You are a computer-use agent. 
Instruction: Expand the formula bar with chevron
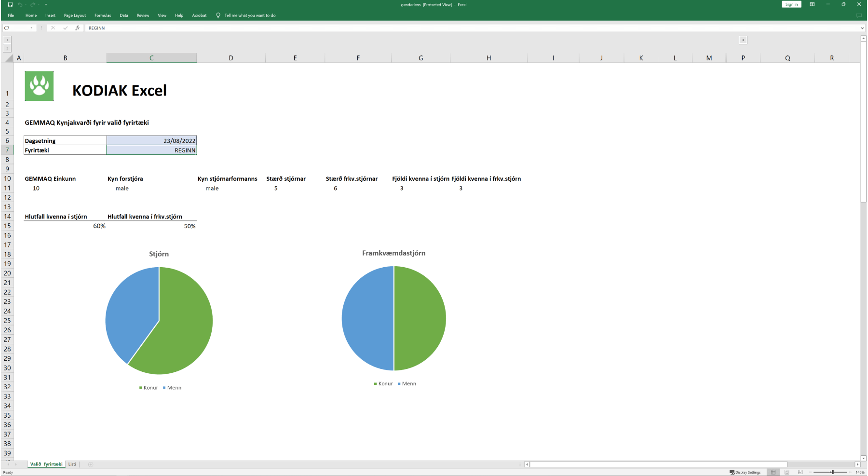click(x=862, y=28)
